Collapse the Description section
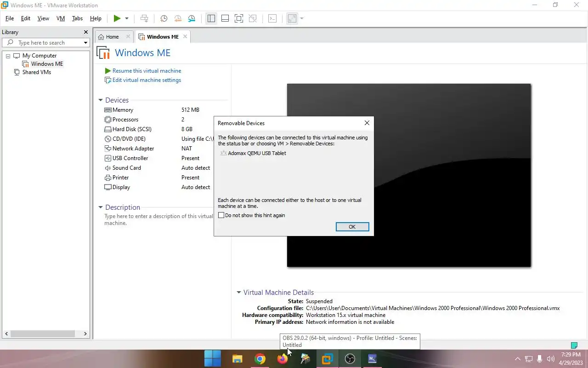The width and height of the screenshot is (588, 368). coord(101,207)
